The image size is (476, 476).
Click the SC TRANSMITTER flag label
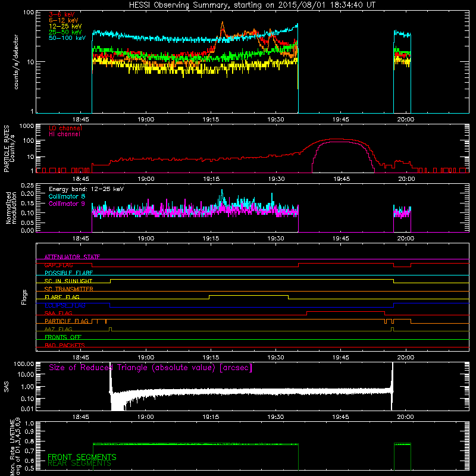click(x=69, y=289)
